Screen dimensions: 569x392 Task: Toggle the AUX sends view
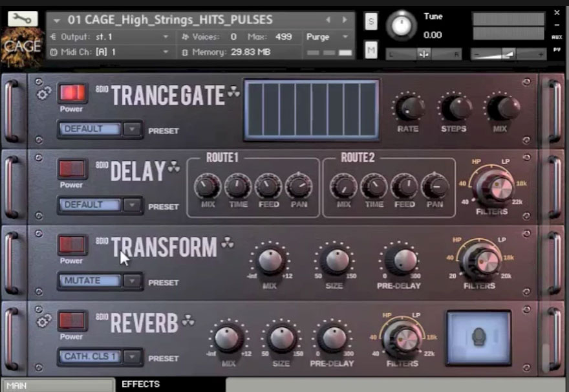557,37
